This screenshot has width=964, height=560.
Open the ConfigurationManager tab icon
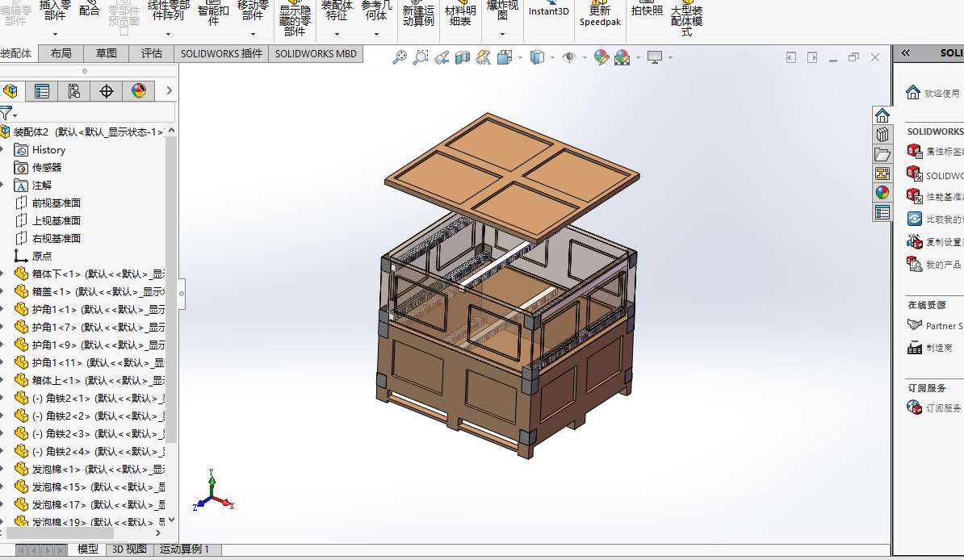[73, 91]
